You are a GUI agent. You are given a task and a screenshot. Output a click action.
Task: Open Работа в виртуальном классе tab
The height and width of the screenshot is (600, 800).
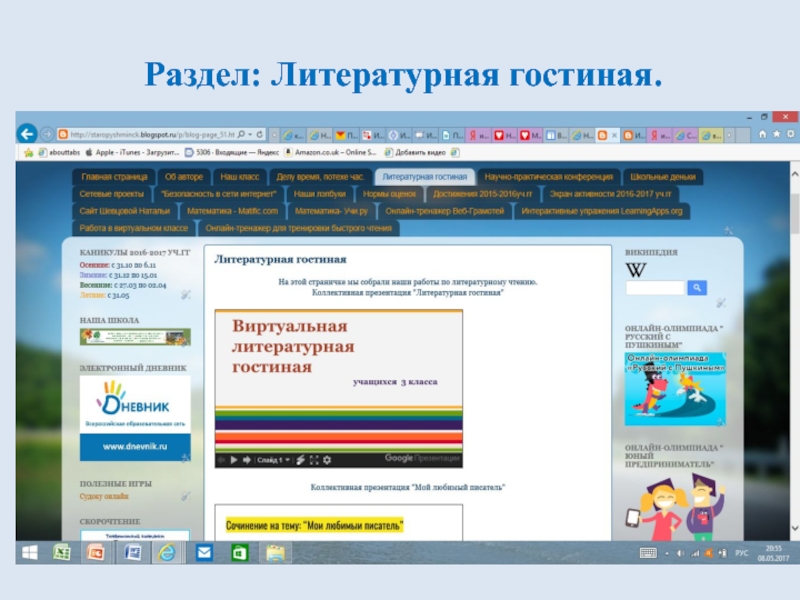coord(134,228)
